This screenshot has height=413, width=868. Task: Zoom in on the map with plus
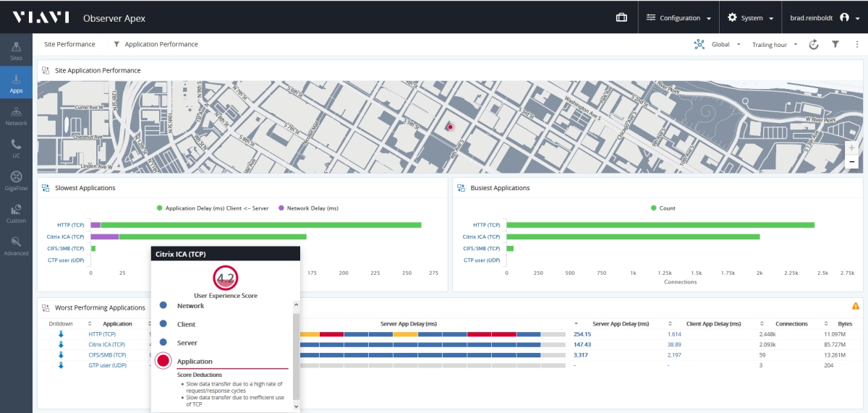tap(851, 148)
